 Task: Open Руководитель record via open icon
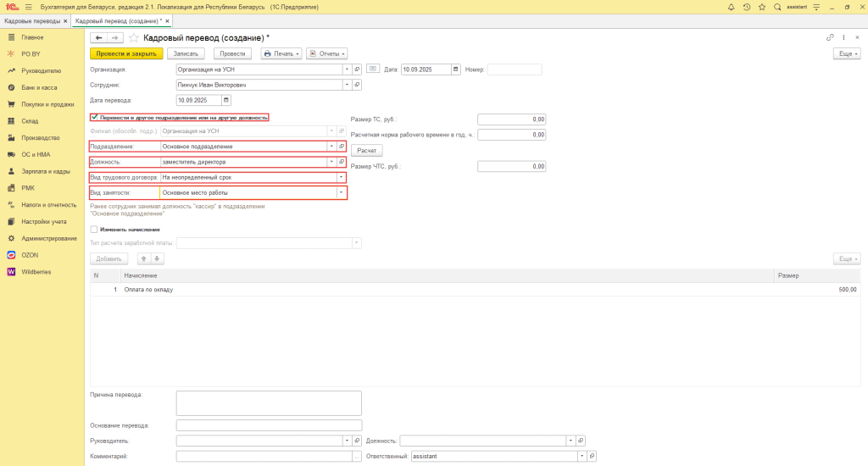(357, 441)
